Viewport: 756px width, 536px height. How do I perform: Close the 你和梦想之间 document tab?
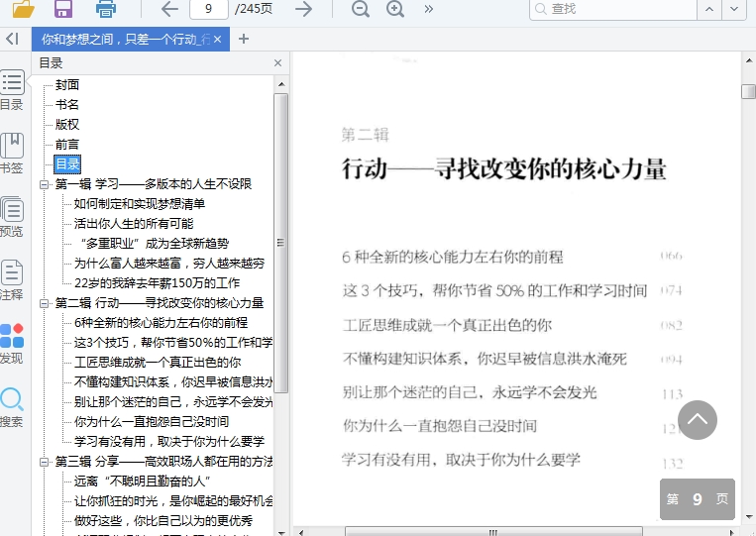pos(217,39)
